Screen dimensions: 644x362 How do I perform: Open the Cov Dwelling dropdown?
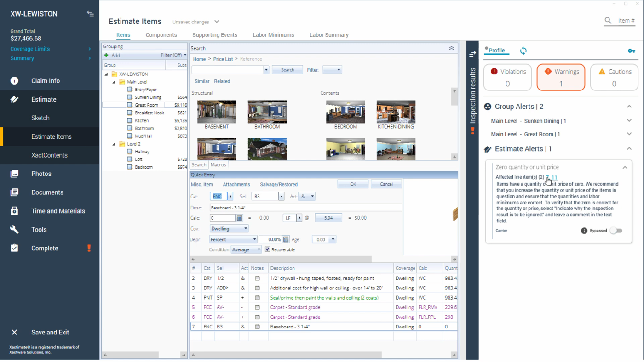click(x=229, y=228)
